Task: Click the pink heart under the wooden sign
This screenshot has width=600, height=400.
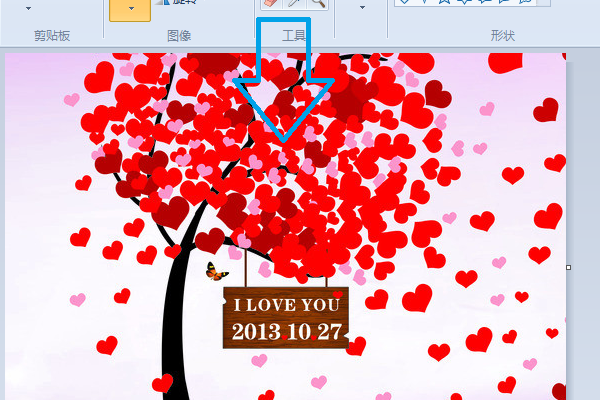Action: coord(319,382)
